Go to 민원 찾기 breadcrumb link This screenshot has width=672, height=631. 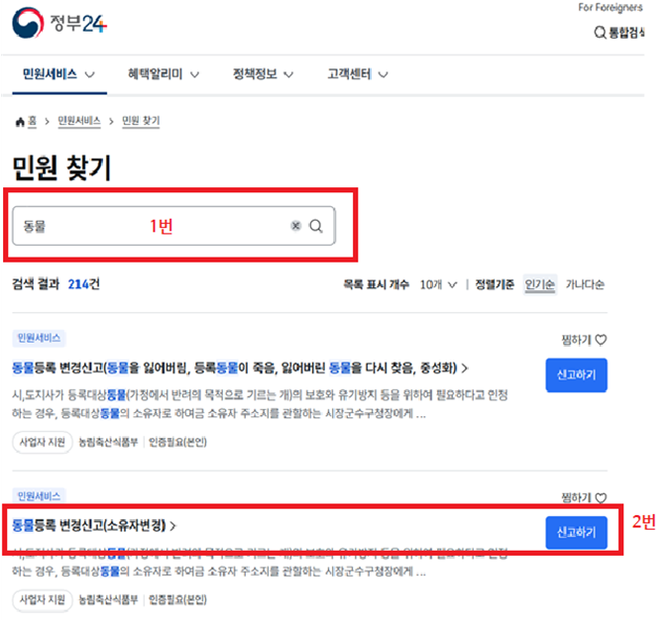141,122
